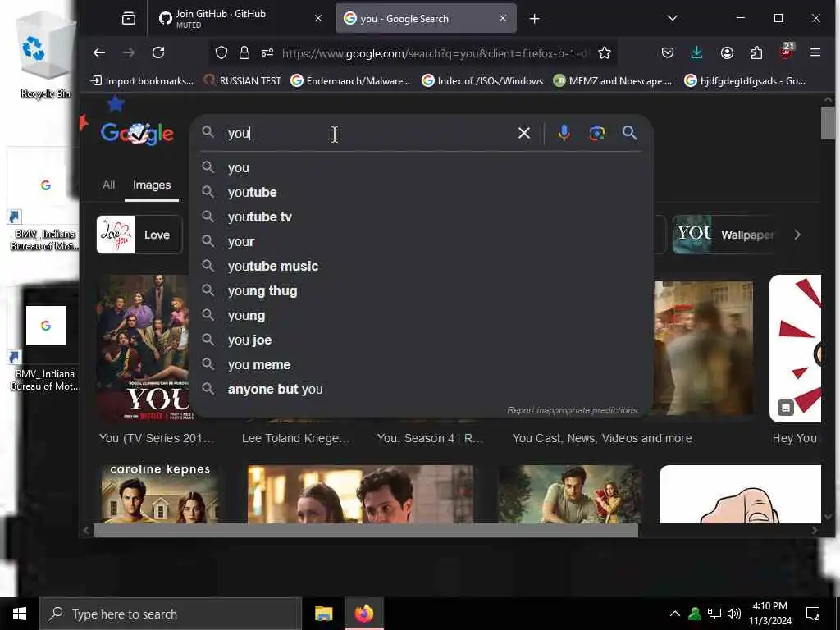Screen dimensions: 840x630
Task: Click the browser address bar URL
Action: click(x=434, y=53)
